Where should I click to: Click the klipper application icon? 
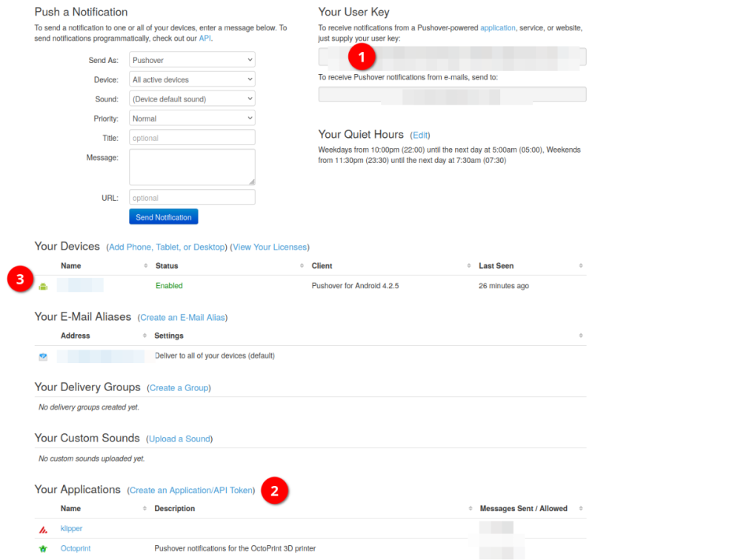(x=43, y=530)
